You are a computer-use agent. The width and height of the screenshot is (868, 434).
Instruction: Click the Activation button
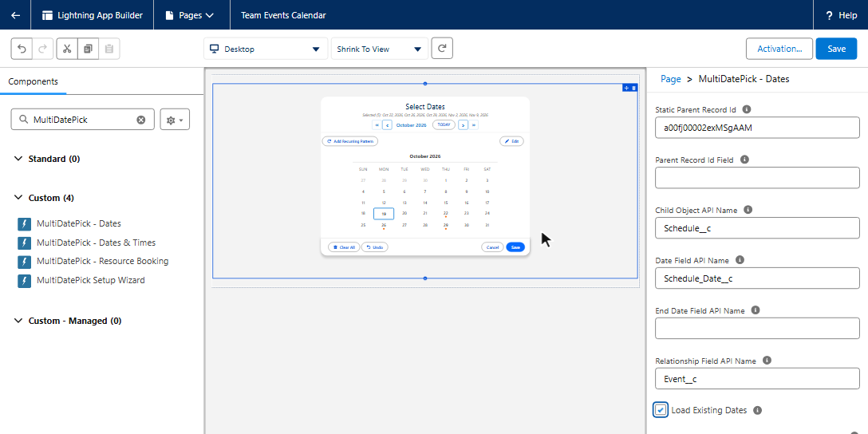point(779,49)
